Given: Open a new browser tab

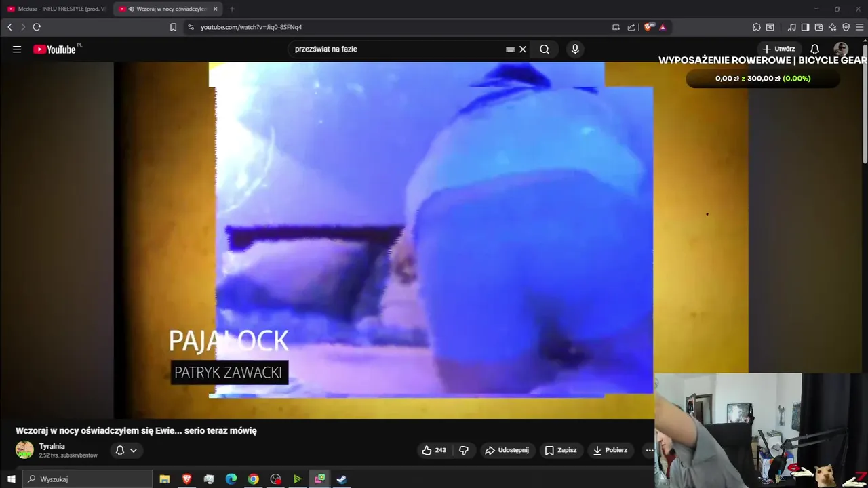Looking at the screenshot, I should [232, 9].
